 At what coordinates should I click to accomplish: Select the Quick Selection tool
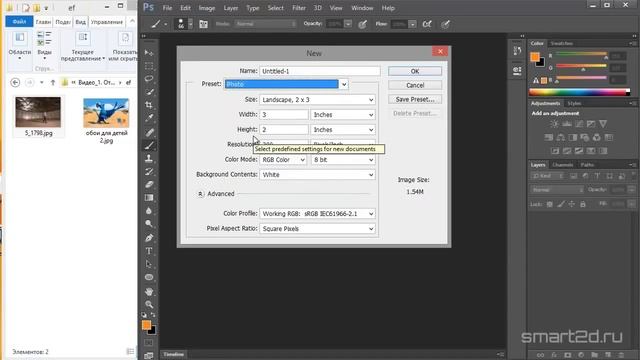tap(149, 92)
